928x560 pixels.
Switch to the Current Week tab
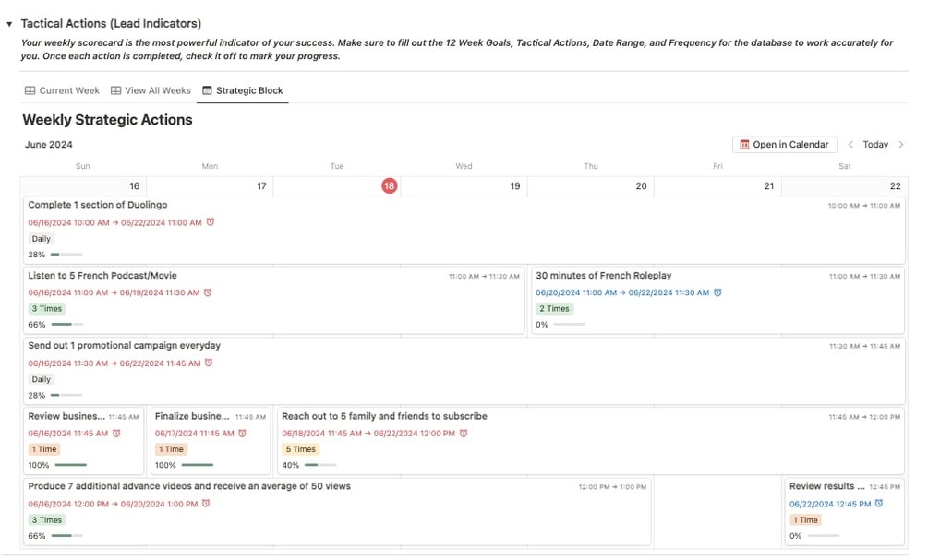click(62, 90)
